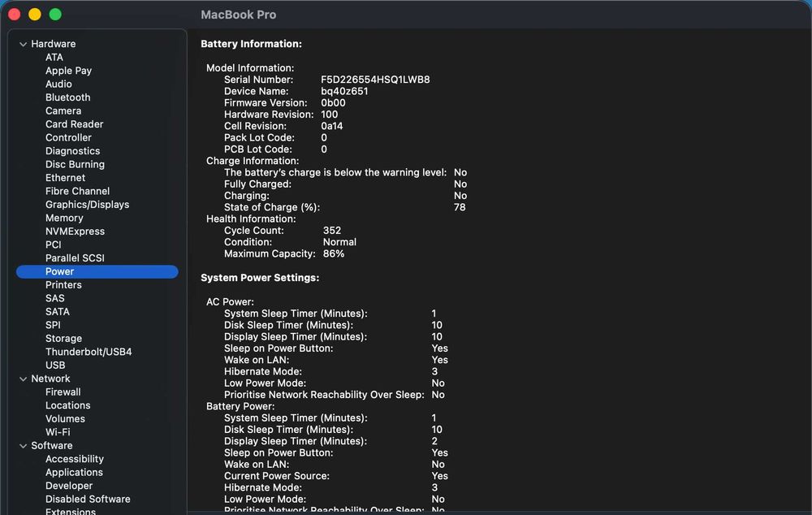812x515 pixels.
Task: Click the AC Power subsection label
Action: click(x=230, y=301)
